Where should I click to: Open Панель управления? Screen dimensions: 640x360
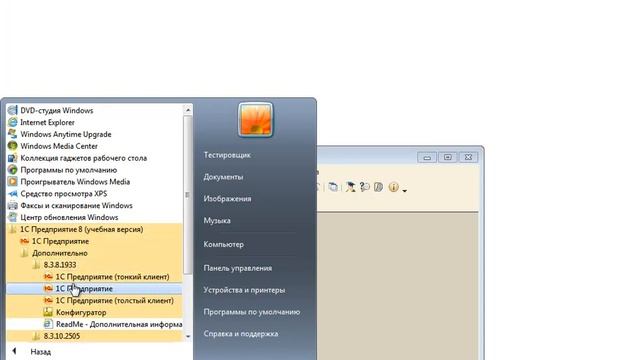point(238,268)
